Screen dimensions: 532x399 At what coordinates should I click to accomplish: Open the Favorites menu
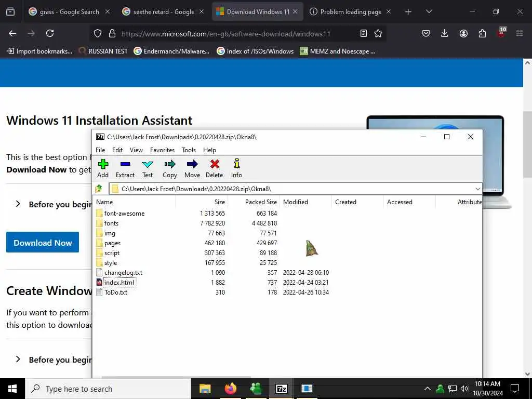(162, 150)
